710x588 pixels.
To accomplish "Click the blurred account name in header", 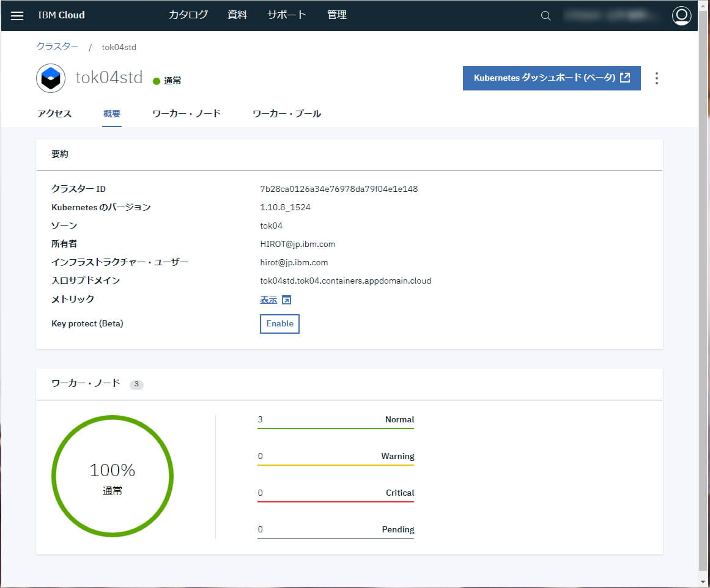I will [x=610, y=16].
